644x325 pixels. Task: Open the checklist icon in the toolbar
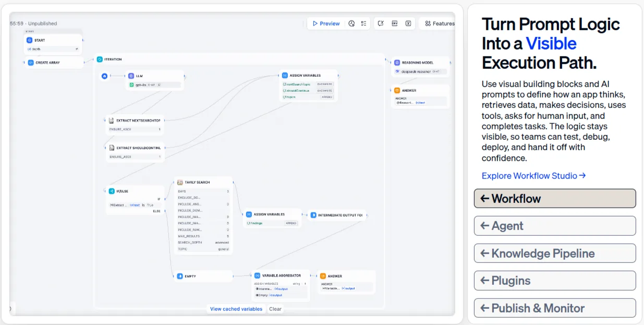(363, 23)
